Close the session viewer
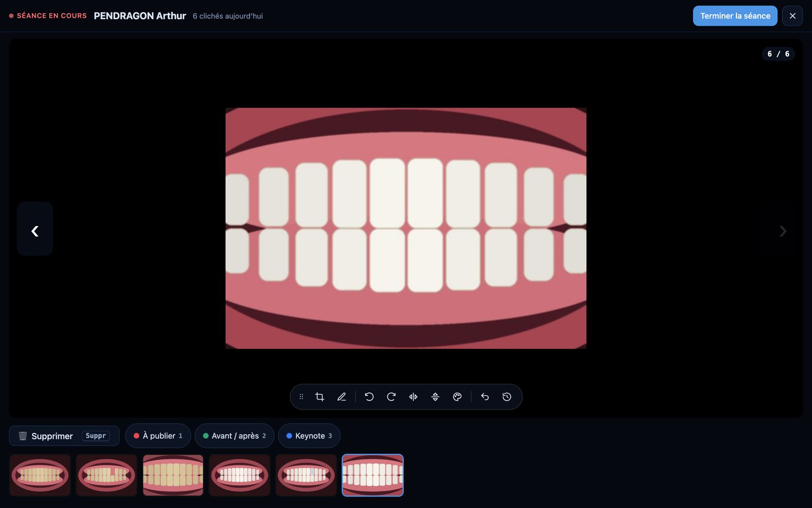 pyautogui.click(x=792, y=16)
